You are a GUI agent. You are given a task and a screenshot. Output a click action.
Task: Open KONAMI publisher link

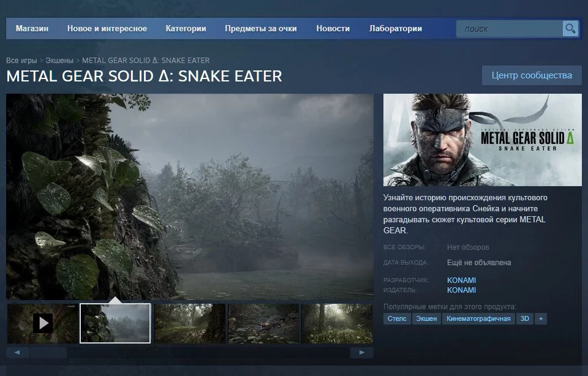click(461, 290)
